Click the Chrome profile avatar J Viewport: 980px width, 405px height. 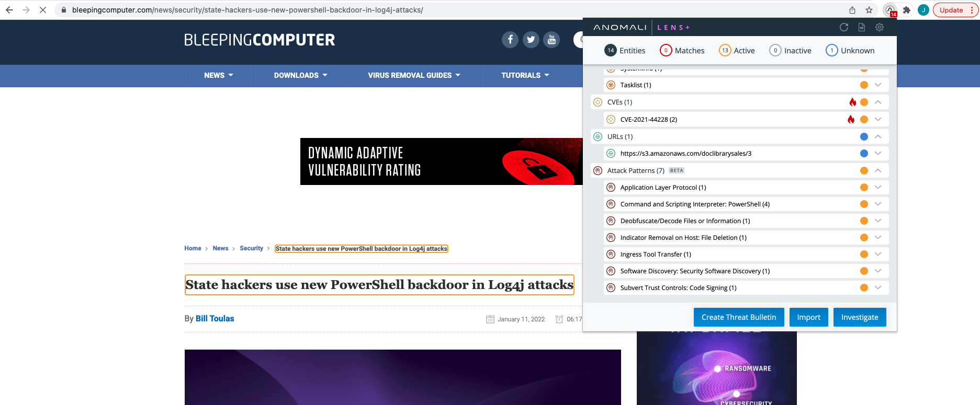point(923,10)
